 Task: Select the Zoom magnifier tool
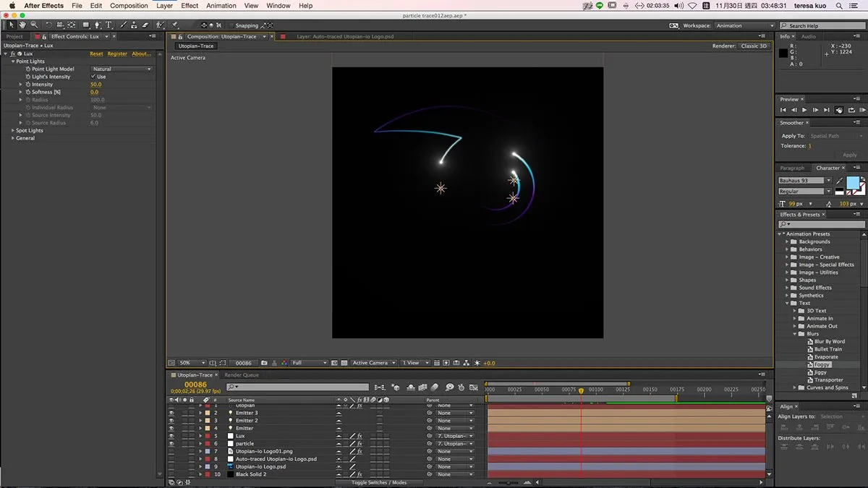34,25
